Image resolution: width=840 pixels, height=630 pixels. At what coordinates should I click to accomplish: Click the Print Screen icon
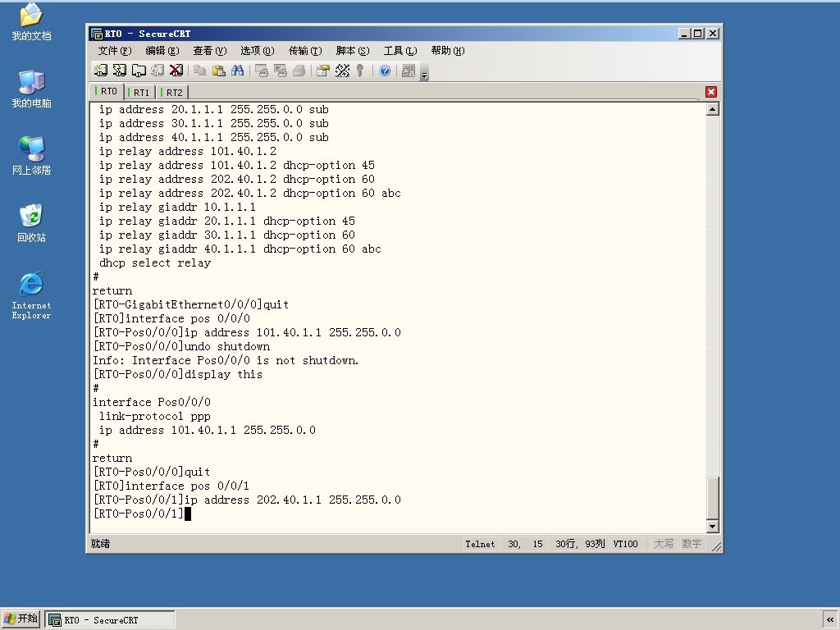click(x=262, y=71)
